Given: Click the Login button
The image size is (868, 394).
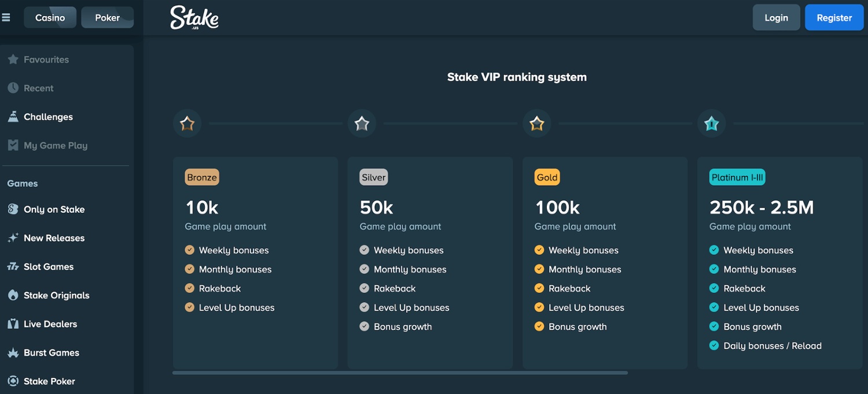Looking at the screenshot, I should [x=777, y=17].
